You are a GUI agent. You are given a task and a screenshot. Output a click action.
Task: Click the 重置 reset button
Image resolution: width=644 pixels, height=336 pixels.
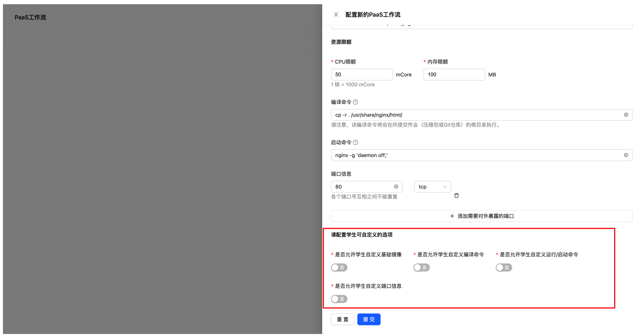click(342, 319)
